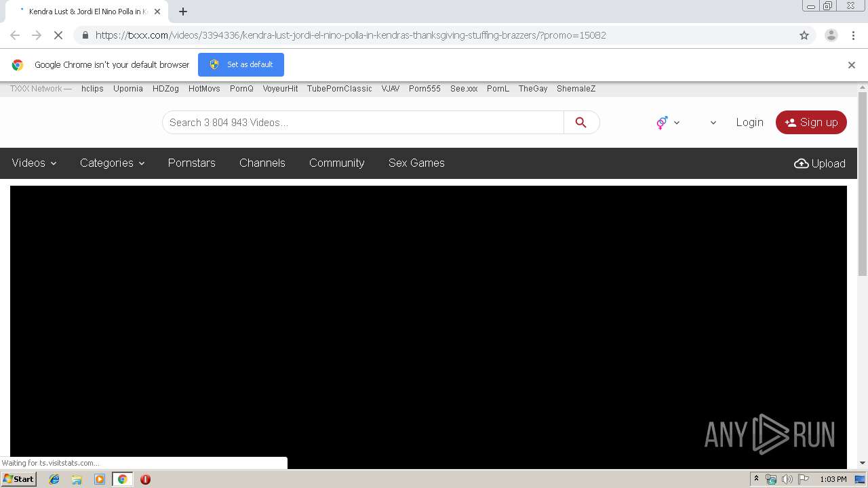Image resolution: width=868 pixels, height=488 pixels.
Task: Close the current browser tab
Action: point(157,12)
